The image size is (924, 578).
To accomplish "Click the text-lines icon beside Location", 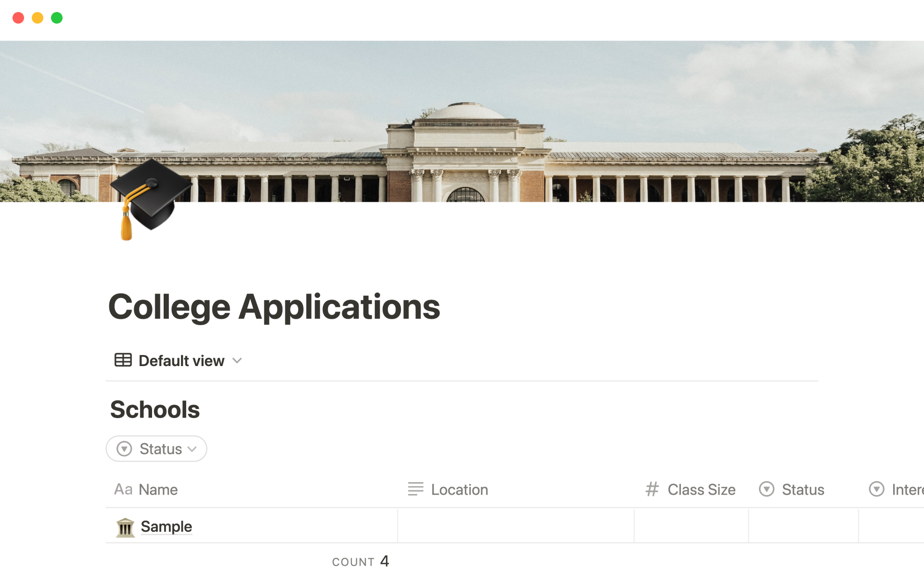I will pos(415,489).
